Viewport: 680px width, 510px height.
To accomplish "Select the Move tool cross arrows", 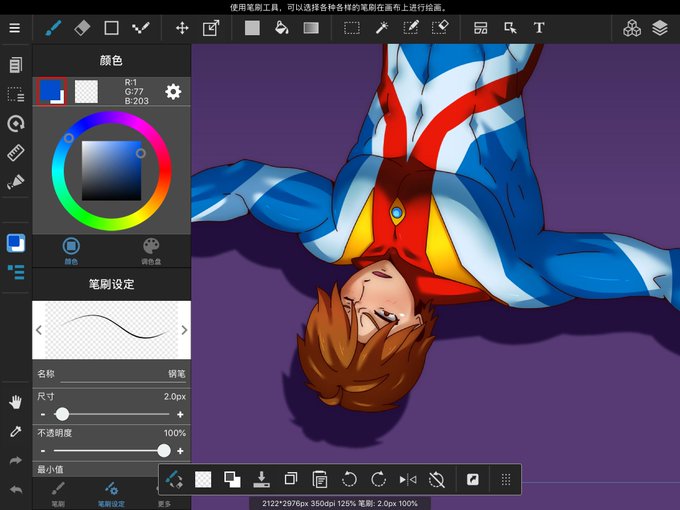I will point(182,28).
